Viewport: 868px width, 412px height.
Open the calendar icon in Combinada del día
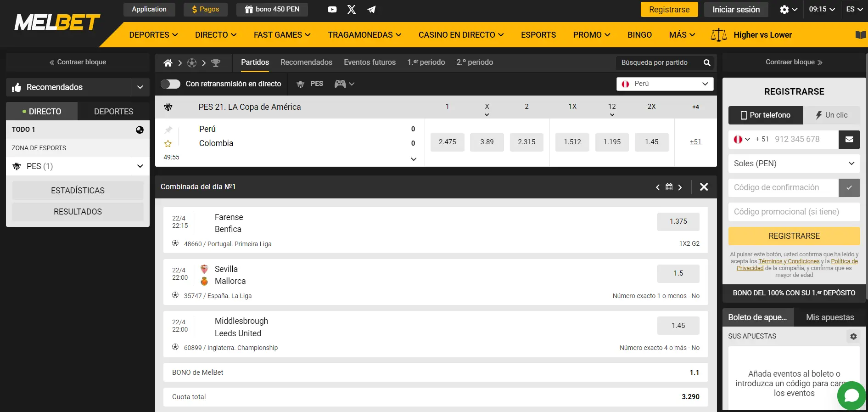tap(669, 187)
